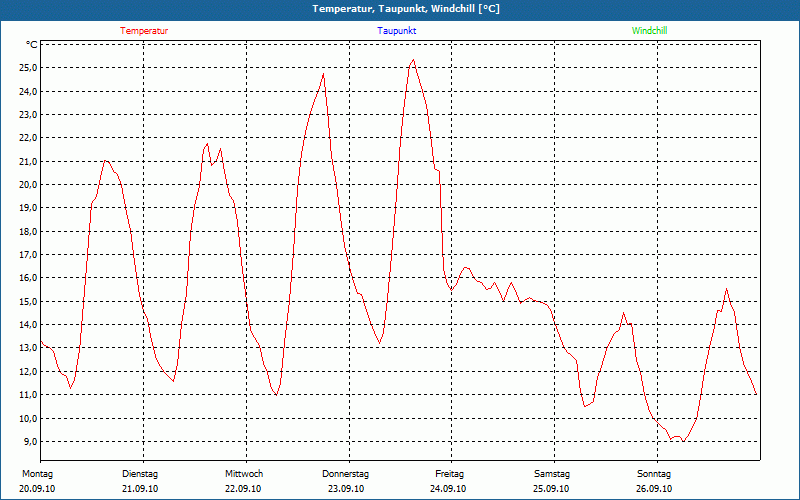The image size is (800, 500).
Task: Click the 'Dienstag' day label
Action: click(140, 474)
